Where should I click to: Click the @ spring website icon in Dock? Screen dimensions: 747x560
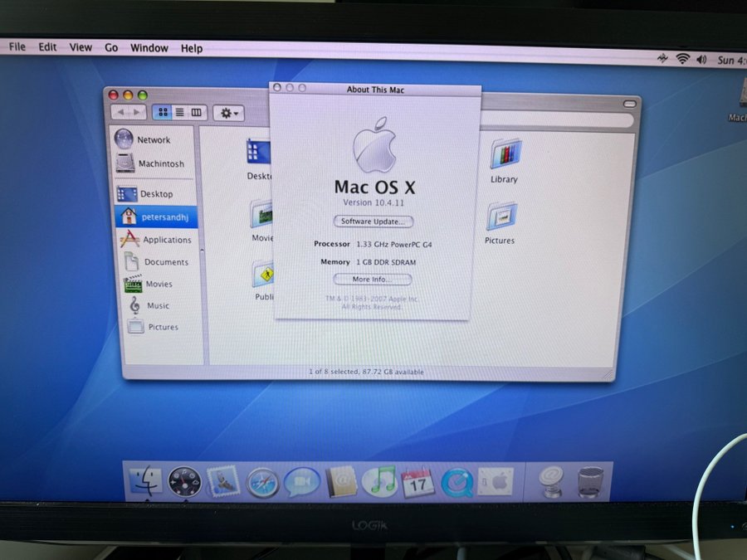(551, 482)
